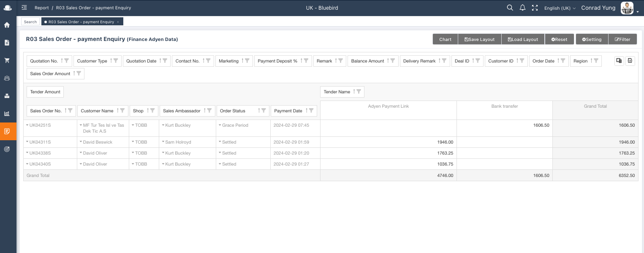
Task: Click the Save Layout button
Action: click(x=479, y=39)
